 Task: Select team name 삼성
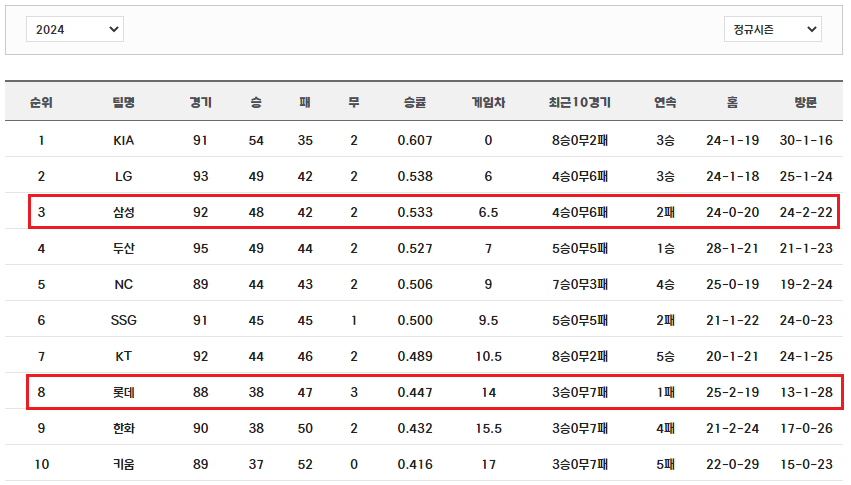pos(124,212)
